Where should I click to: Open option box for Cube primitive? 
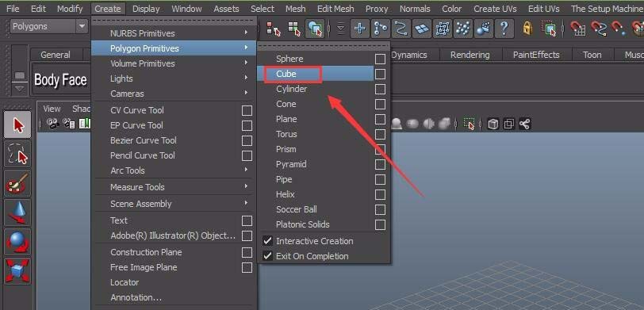click(x=381, y=74)
